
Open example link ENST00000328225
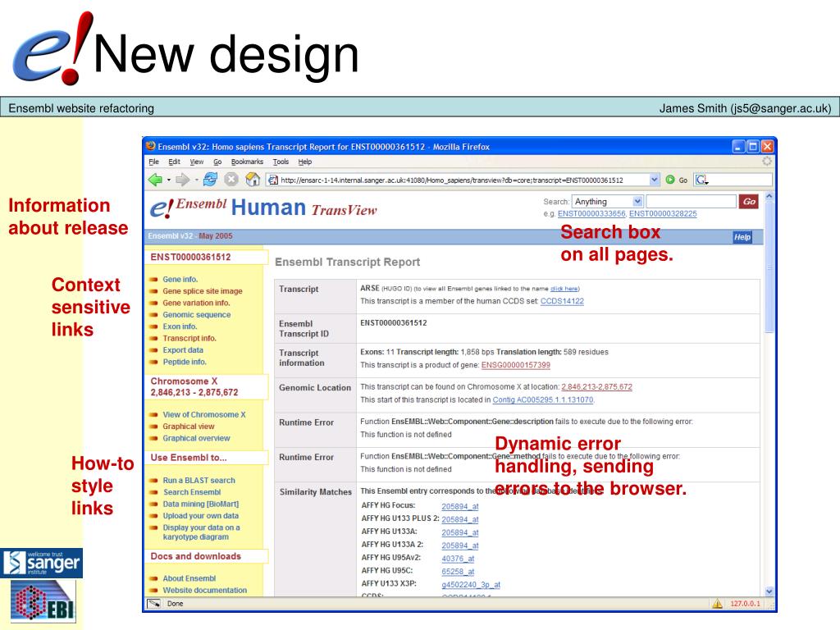point(663,214)
